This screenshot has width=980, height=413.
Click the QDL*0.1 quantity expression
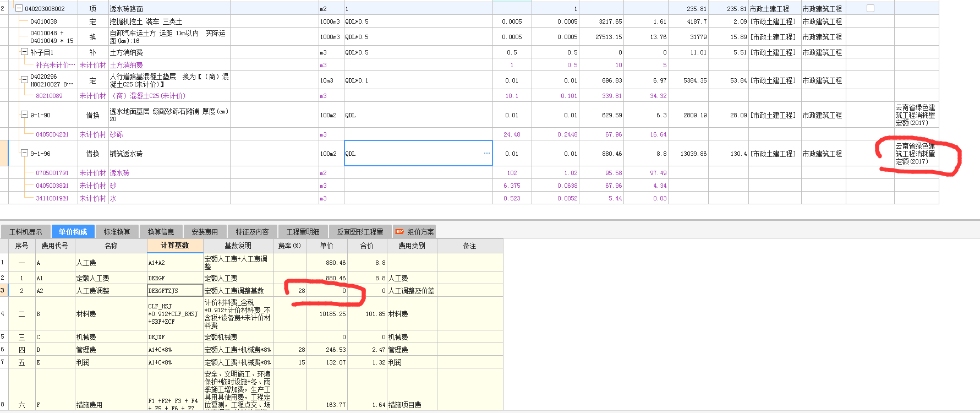pyautogui.click(x=357, y=80)
